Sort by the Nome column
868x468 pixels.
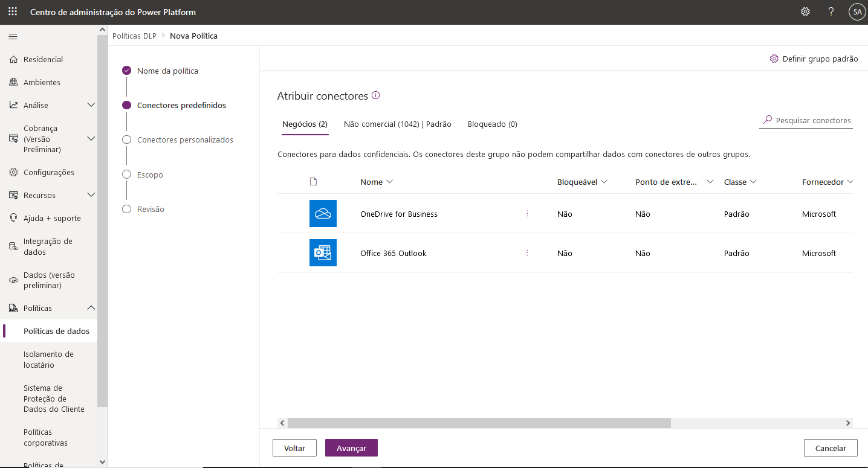tap(377, 182)
